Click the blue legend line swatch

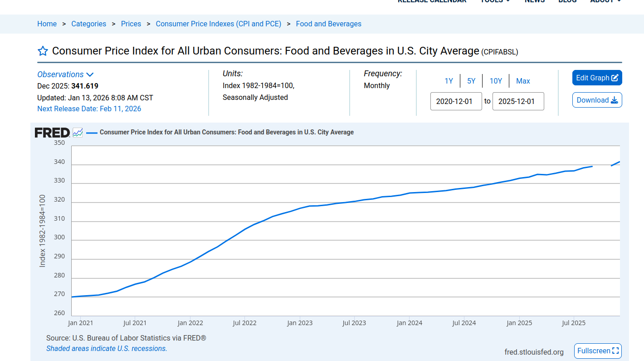[92, 133]
